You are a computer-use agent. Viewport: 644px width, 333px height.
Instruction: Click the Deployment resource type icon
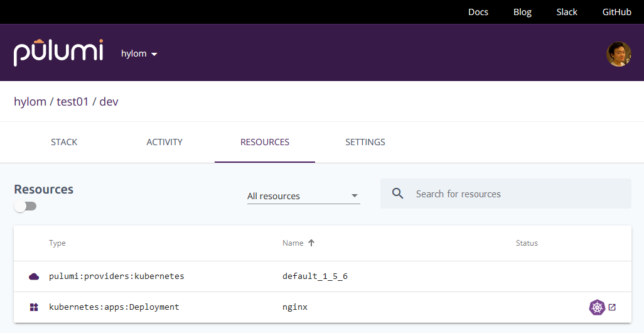[x=34, y=307]
